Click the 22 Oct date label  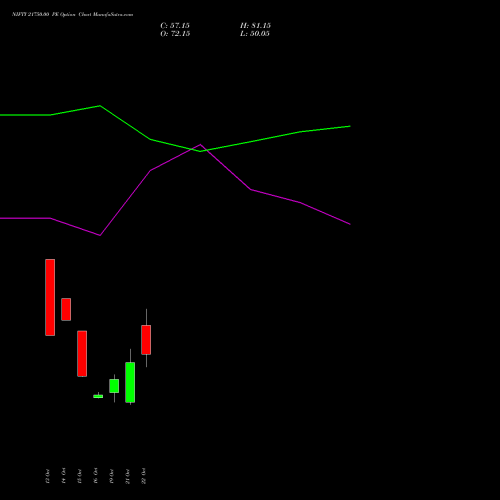[143, 476]
